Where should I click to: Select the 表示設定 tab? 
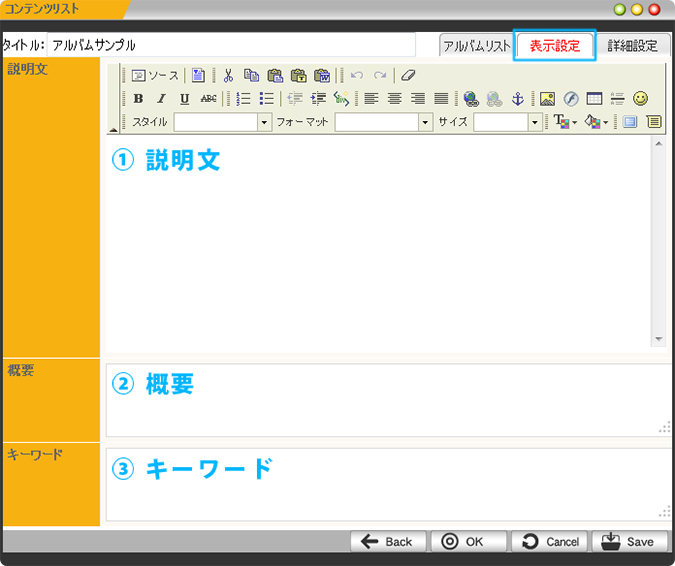(554, 45)
